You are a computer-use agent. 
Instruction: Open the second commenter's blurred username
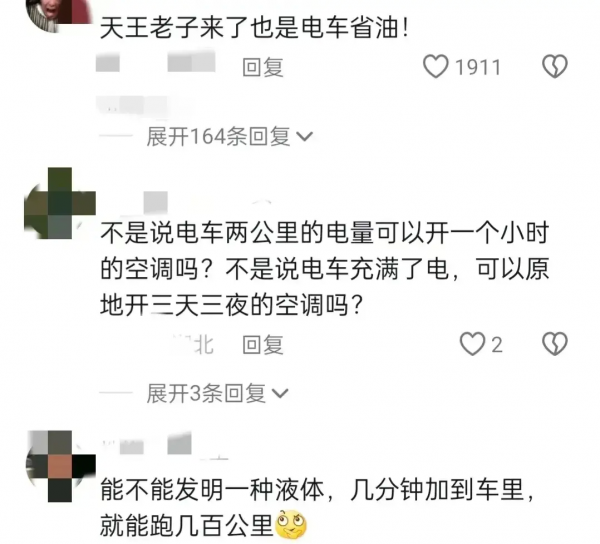144,202
